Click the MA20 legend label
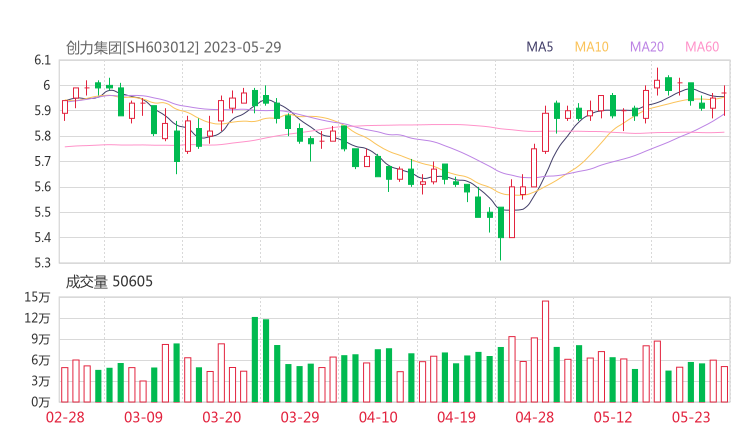Image resolution: width=740 pixels, height=440 pixels. coord(647,47)
